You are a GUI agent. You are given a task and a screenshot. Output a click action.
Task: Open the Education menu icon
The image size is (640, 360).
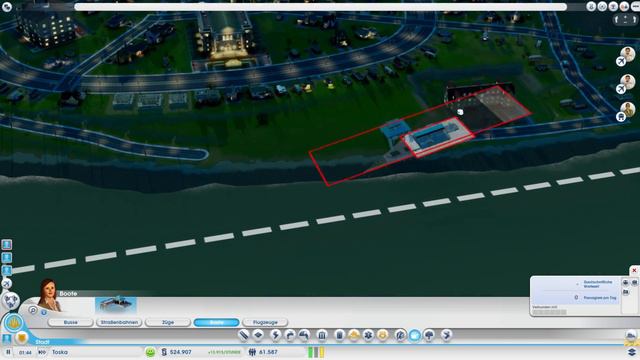tap(400, 336)
